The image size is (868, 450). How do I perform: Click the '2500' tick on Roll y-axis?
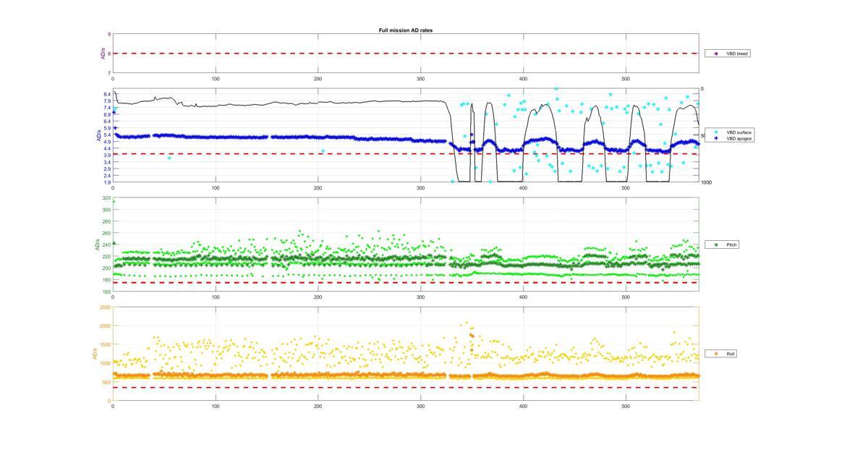105,307
